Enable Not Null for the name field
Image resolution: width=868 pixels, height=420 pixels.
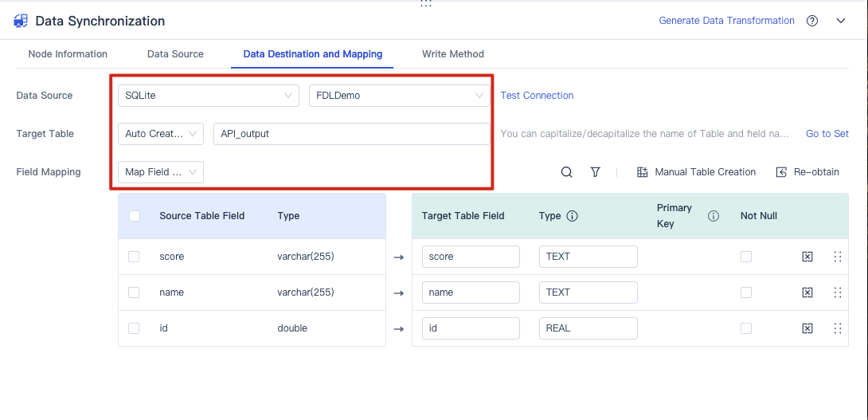(x=746, y=292)
